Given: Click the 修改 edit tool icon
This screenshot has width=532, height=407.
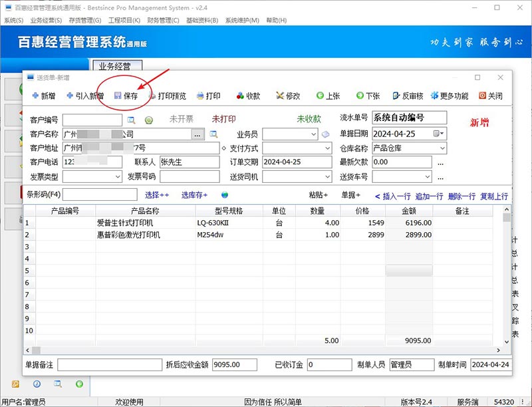Looking at the screenshot, I should pyautogui.click(x=280, y=96).
